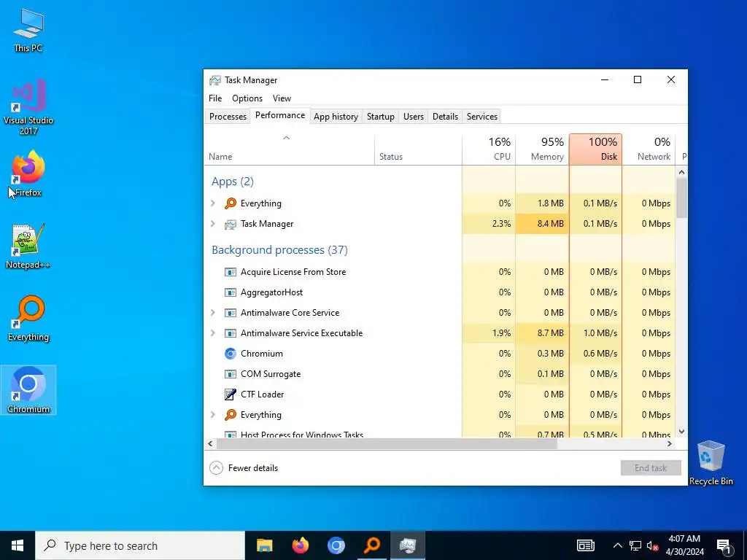Collapse view with Fewer details
Screen dimensions: 747x560
pos(244,468)
